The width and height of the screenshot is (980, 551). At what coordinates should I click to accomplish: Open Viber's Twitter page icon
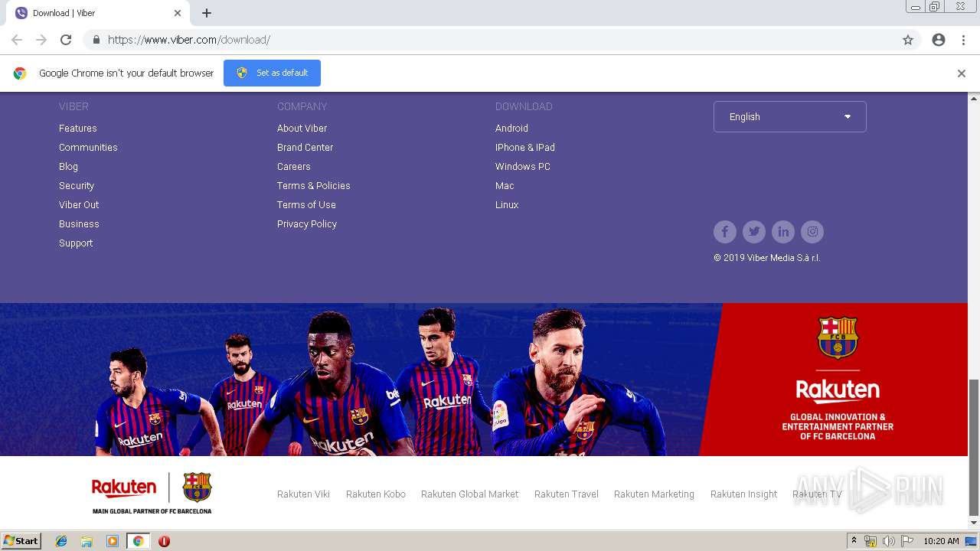(754, 232)
